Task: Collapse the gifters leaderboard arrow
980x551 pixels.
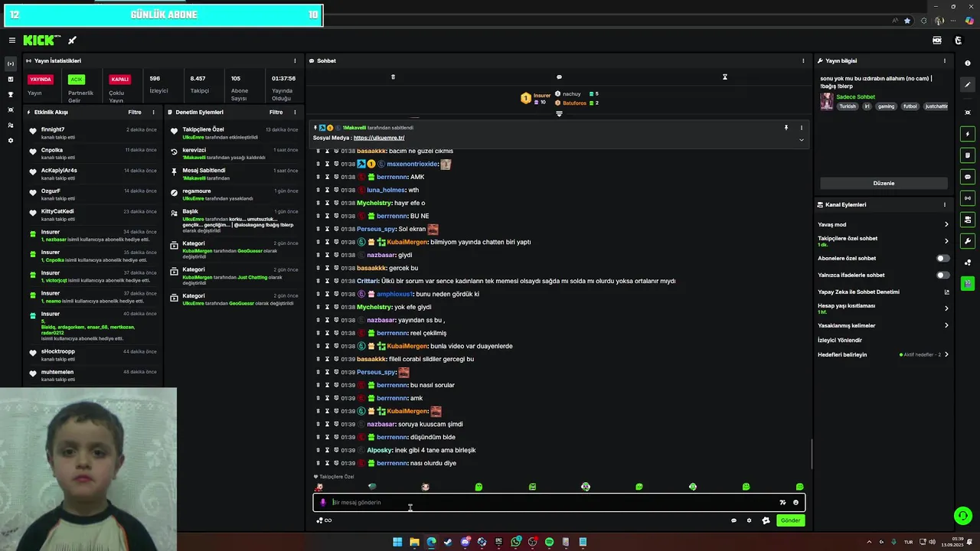Action: pos(559,113)
